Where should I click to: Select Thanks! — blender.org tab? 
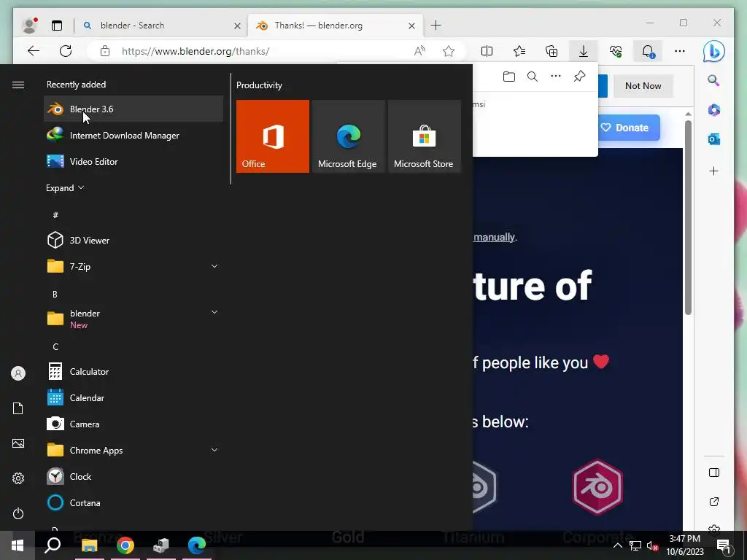[x=335, y=26]
